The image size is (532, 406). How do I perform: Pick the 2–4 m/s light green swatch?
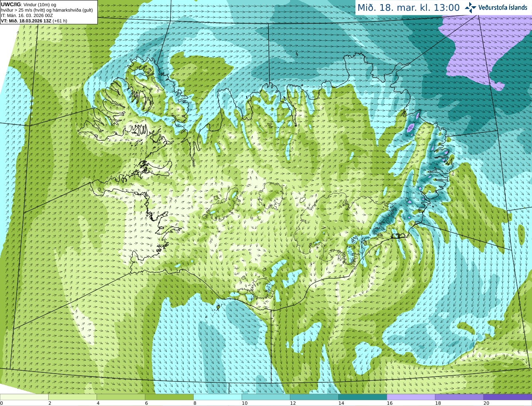click(x=72, y=397)
